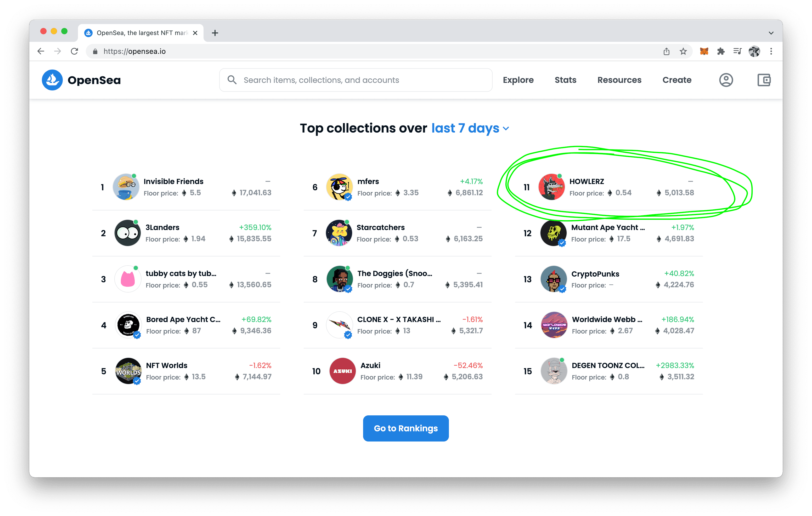Click the mfers collection name
This screenshot has width=812, height=516.
pos(368,181)
